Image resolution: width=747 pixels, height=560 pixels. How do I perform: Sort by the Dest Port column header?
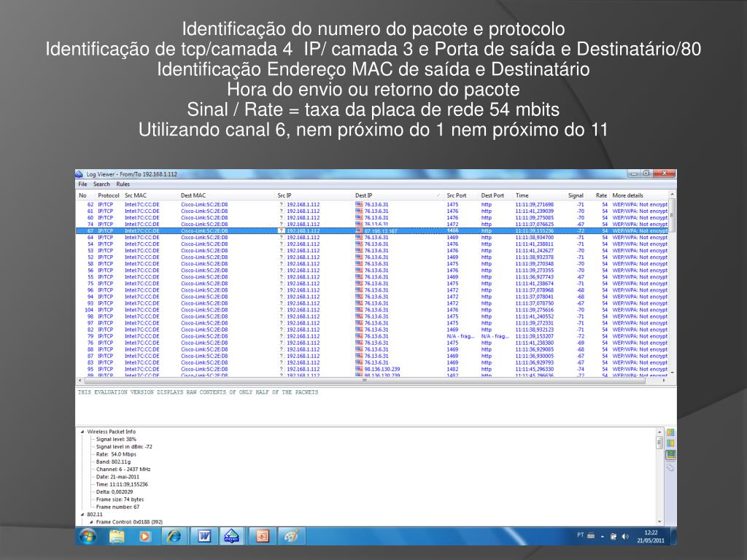pos(496,195)
